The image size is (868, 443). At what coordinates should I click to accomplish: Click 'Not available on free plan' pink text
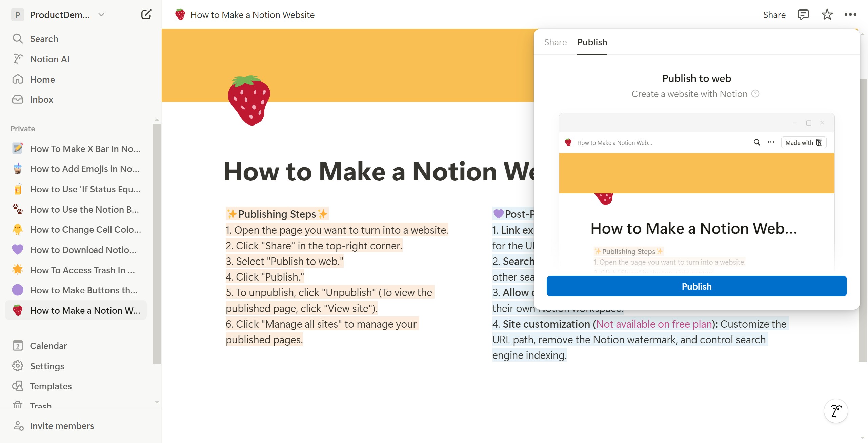654,324
